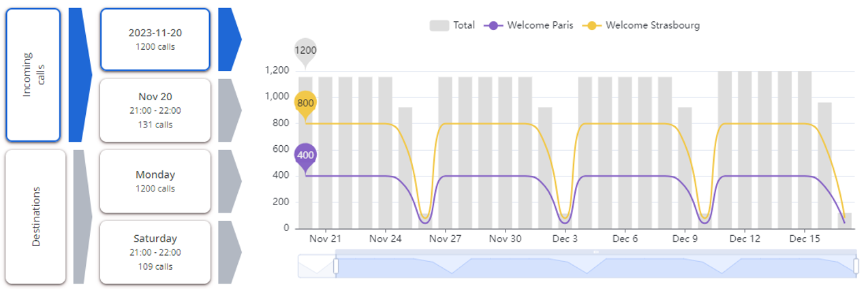This screenshot has height=289, width=868.
Task: Click gray arrow beside Nov 20 card
Action: [228, 110]
